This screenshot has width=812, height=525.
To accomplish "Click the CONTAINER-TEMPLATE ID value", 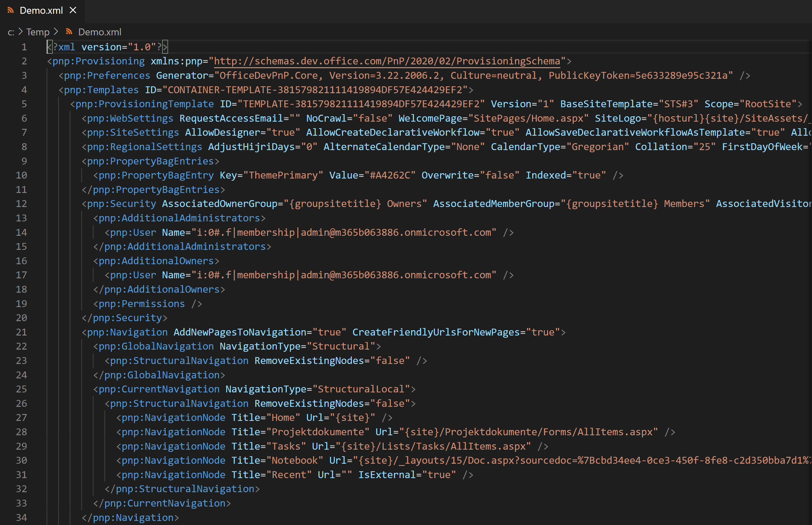I will [x=315, y=90].
